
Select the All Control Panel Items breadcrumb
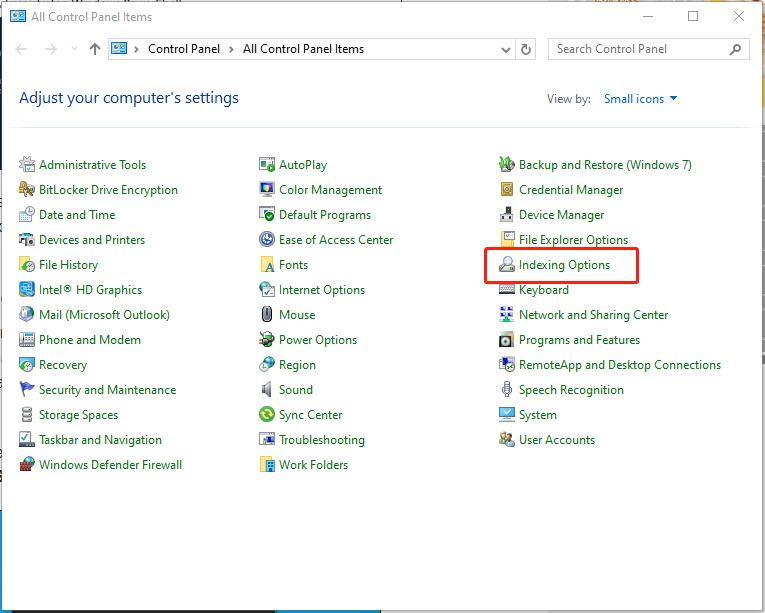tap(303, 49)
